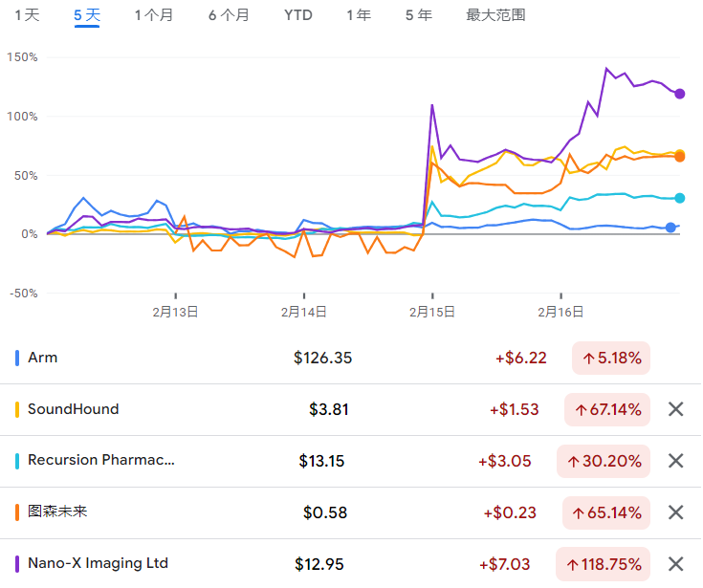Show the 5年 range tab
The width and height of the screenshot is (703, 588).
tap(419, 15)
